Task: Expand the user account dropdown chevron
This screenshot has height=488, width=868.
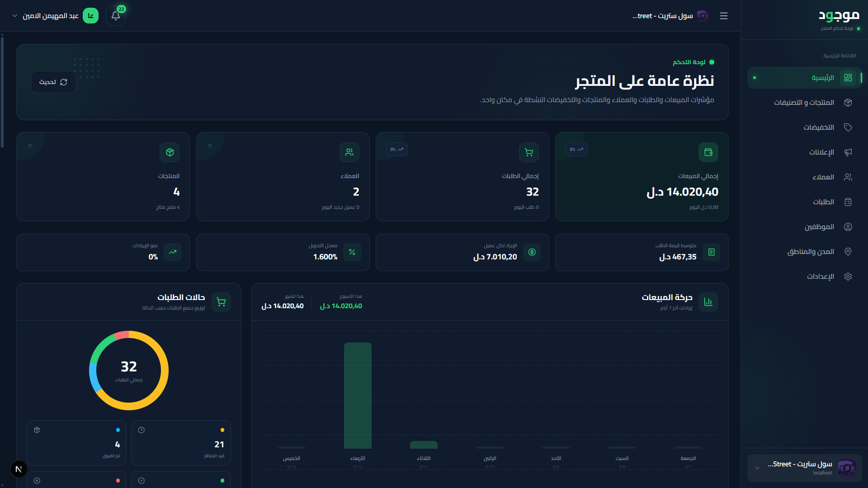Action: 14,16
